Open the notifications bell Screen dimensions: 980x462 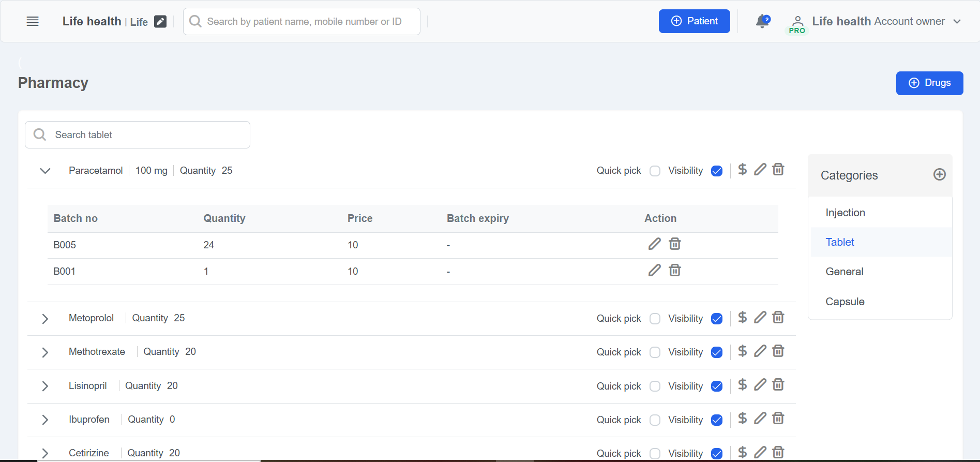point(762,21)
